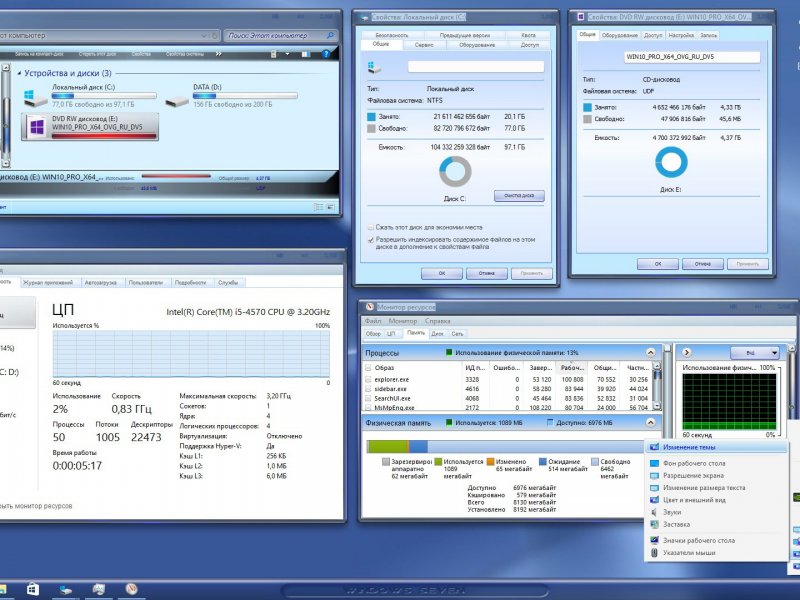Switch to the Сеть tab in Resource Monitor
Image resolution: width=800 pixels, height=600 pixels.
pyautogui.click(x=457, y=334)
